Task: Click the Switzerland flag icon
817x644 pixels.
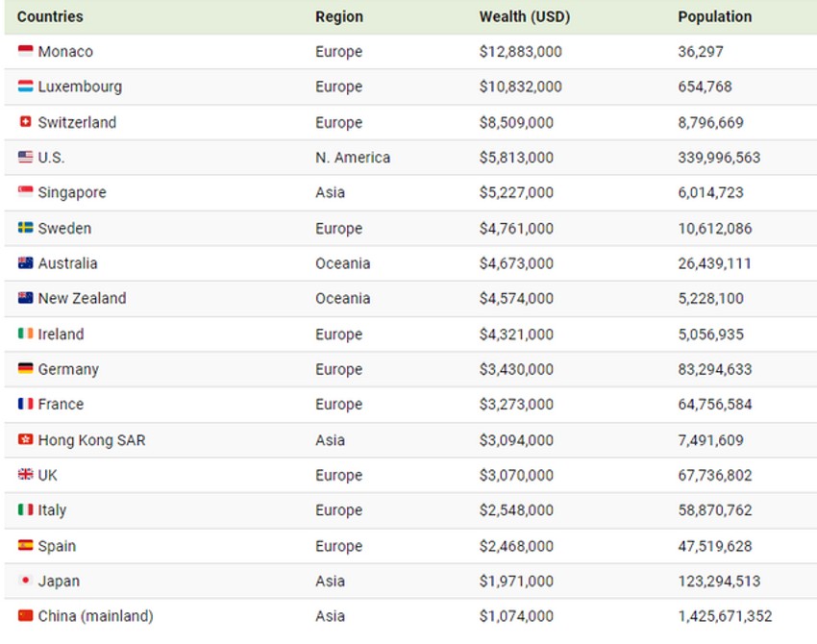Action: pos(25,122)
